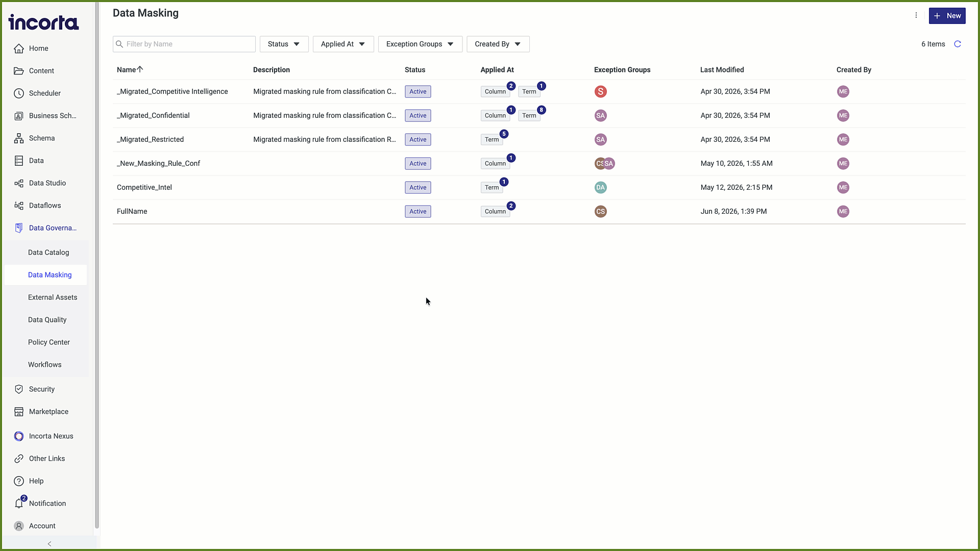The width and height of the screenshot is (980, 551).
Task: Open the Exception Groups filter dropdown
Action: click(x=420, y=44)
